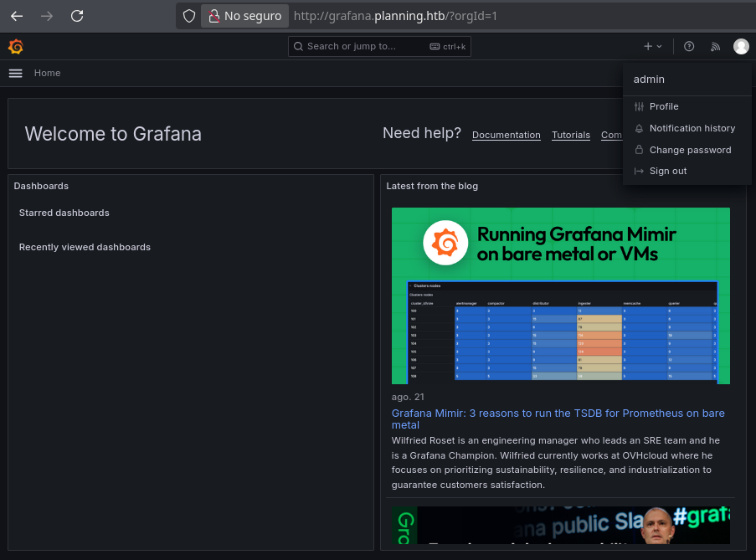The image size is (756, 560).
Task: Open Profile from the user menu
Action: coord(687,106)
